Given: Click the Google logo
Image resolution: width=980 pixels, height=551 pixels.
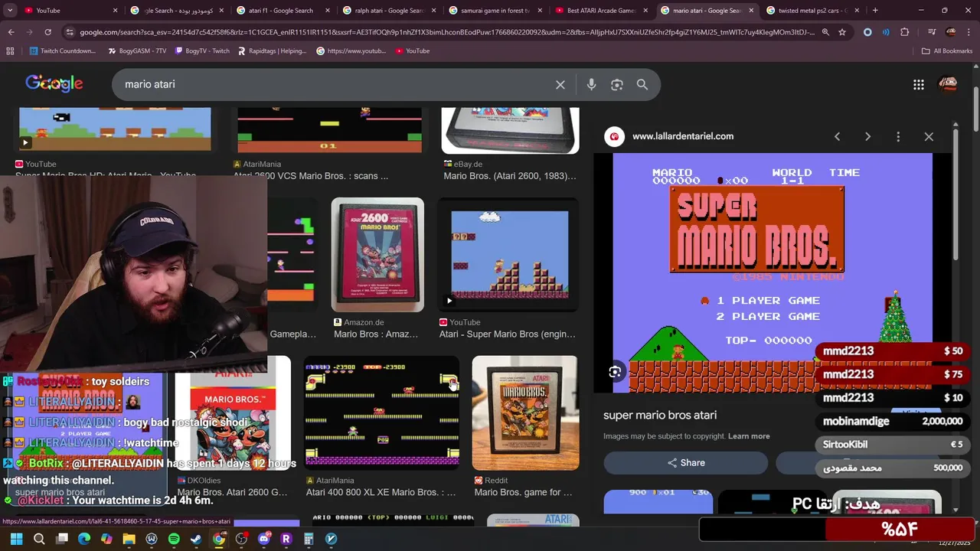Looking at the screenshot, I should (54, 84).
